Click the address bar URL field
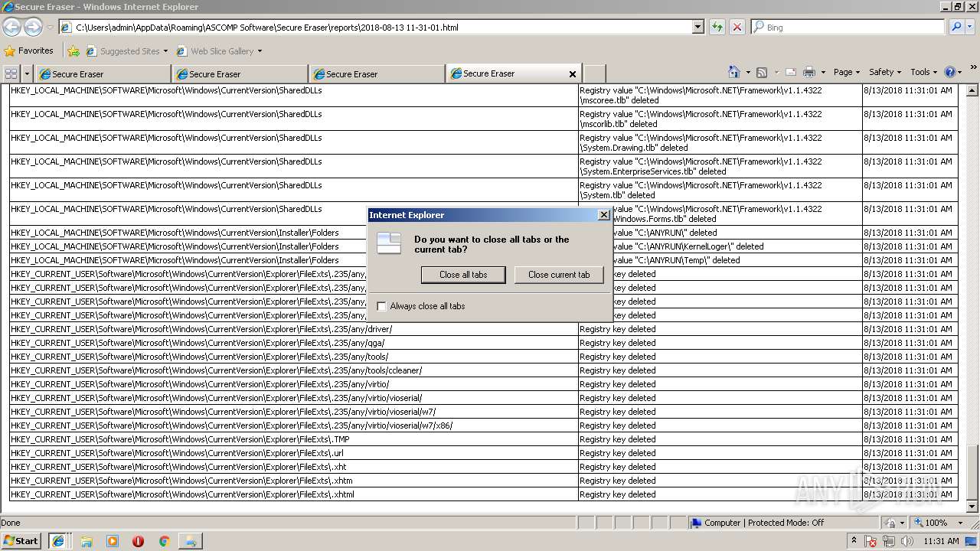The width and height of the screenshot is (980, 551). pyautogui.click(x=375, y=27)
